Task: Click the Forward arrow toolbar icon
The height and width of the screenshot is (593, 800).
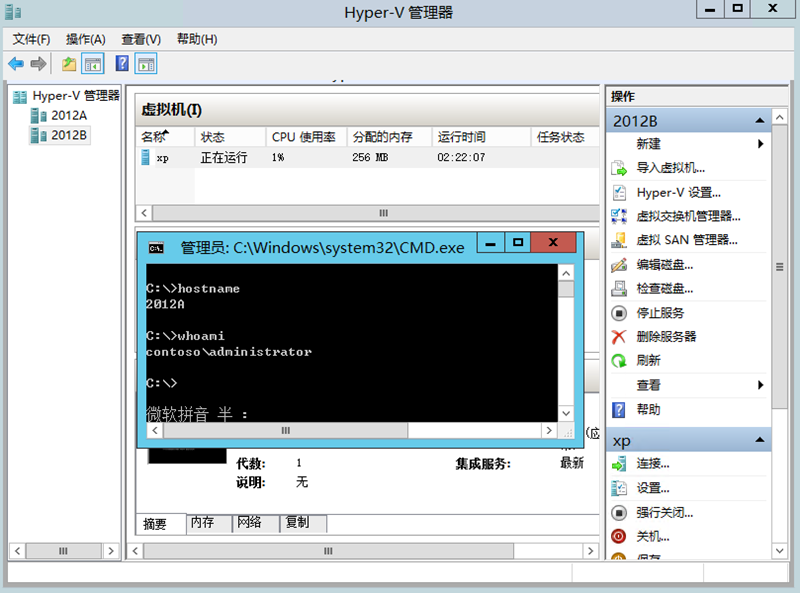Action: pos(38,64)
